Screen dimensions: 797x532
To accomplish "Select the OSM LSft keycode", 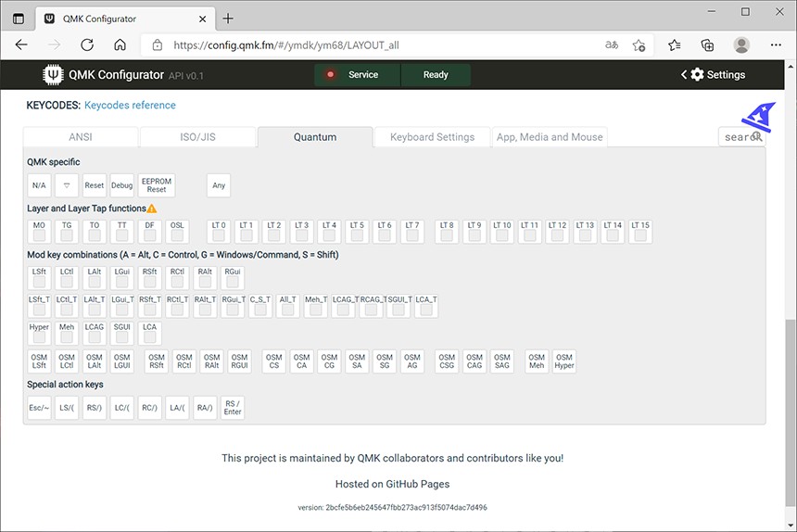I will 39,361.
